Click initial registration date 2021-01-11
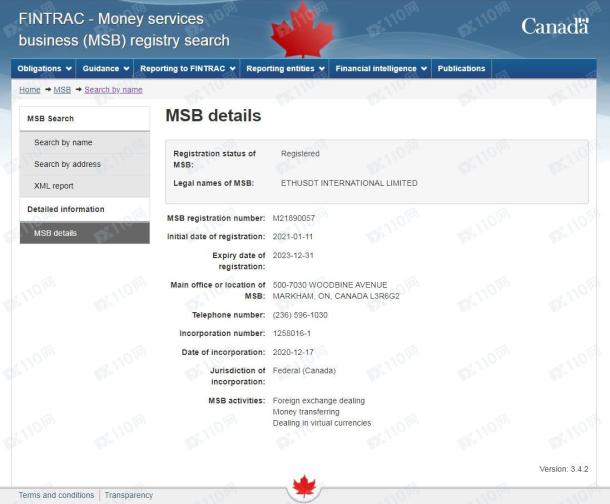The height and width of the screenshot is (504, 610). tap(293, 237)
